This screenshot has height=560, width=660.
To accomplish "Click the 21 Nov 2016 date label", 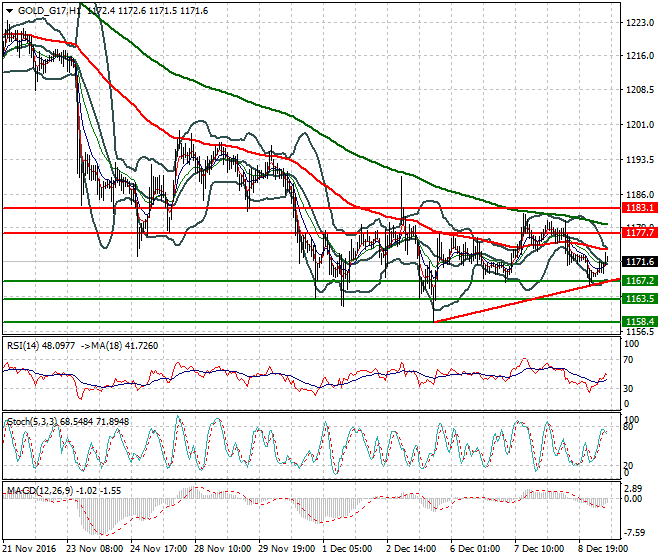I will (x=29, y=549).
